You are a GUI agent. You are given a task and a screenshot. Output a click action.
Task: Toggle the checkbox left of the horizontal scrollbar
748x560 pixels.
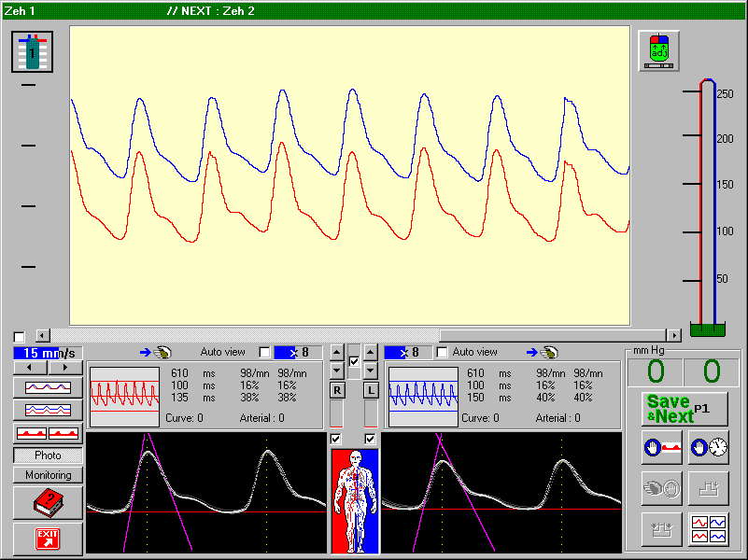19,338
